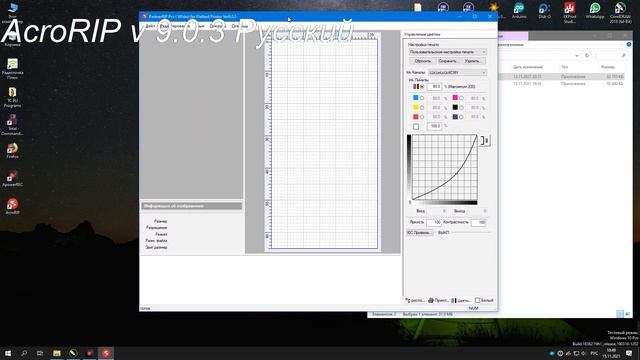Switch Explorer to details view icon
The image size is (640, 360).
[x=620, y=314]
